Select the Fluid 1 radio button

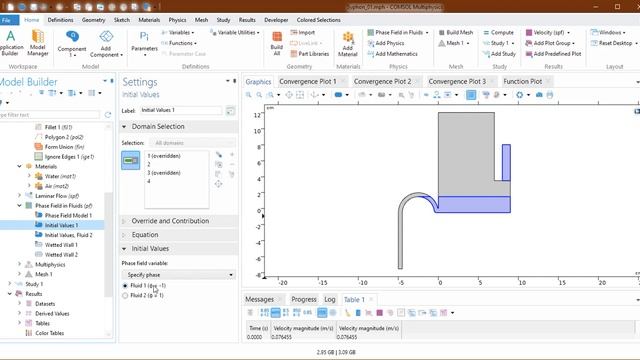125,286
